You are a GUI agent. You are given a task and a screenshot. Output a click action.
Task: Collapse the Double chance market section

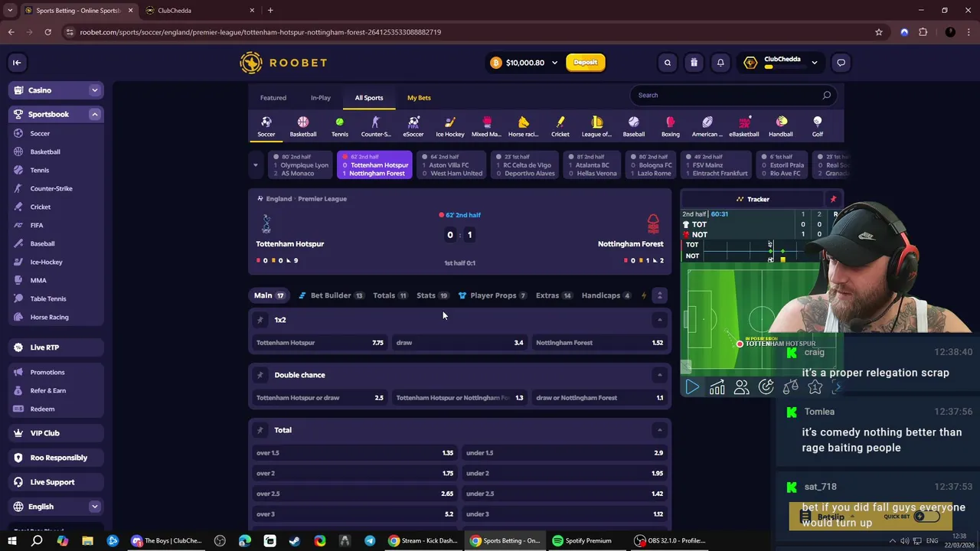click(659, 375)
